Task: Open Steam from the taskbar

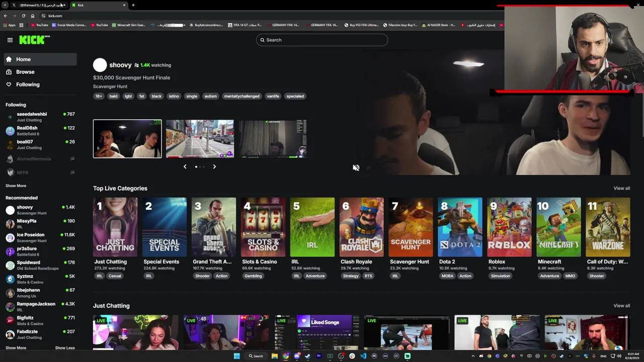Action: 307,356
